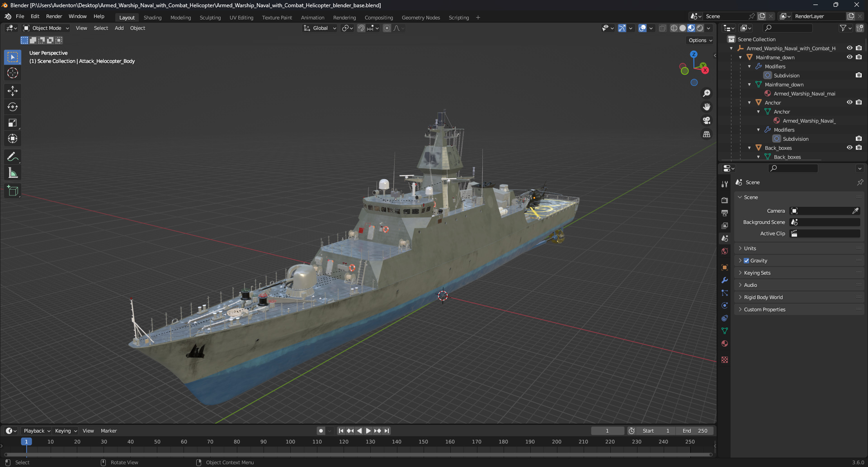Open the Tool properties tab
The image size is (868, 467).
[x=725, y=184]
